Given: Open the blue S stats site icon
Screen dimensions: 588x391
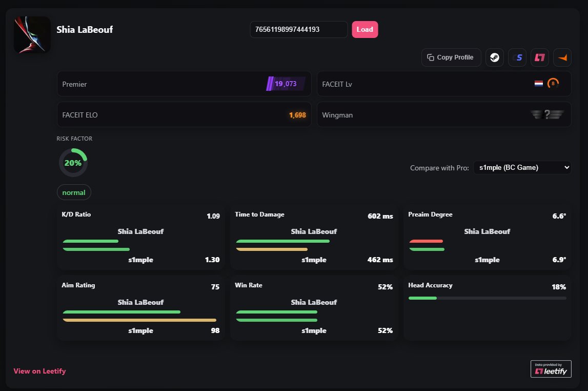Looking at the screenshot, I should (x=517, y=57).
